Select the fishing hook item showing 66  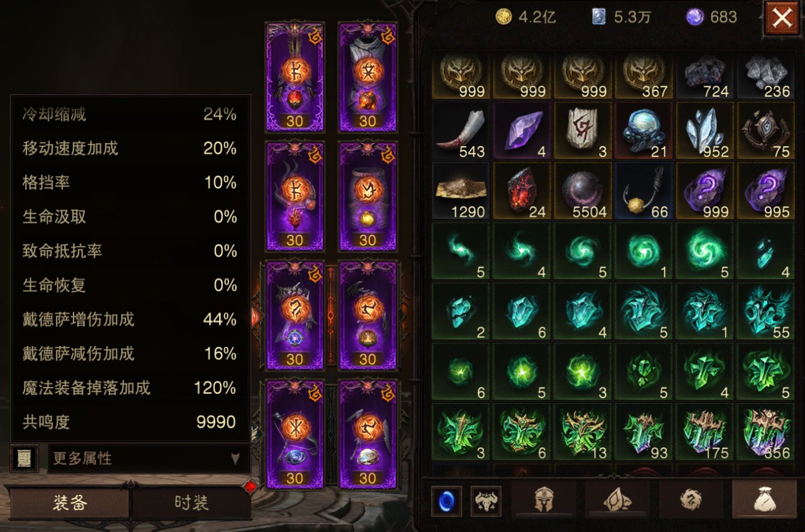tap(644, 192)
